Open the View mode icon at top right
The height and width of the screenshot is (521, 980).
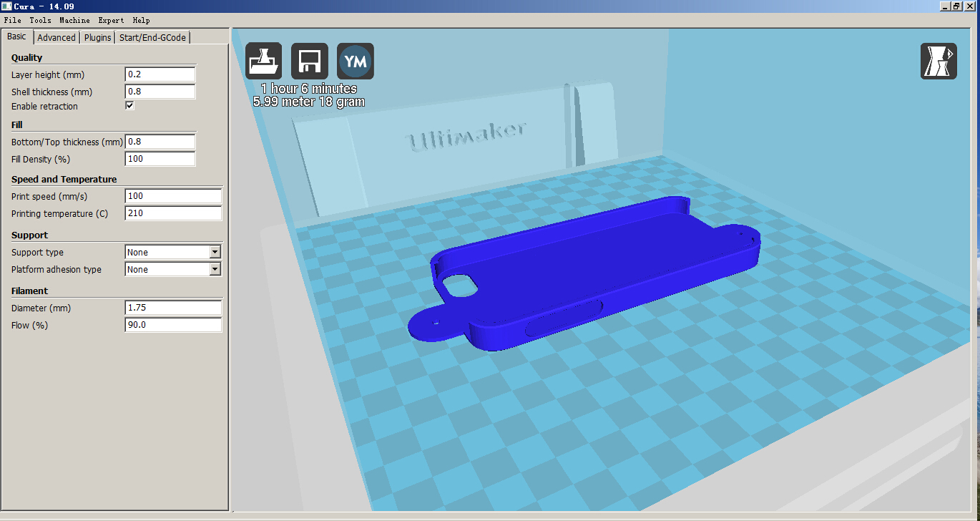pos(938,61)
